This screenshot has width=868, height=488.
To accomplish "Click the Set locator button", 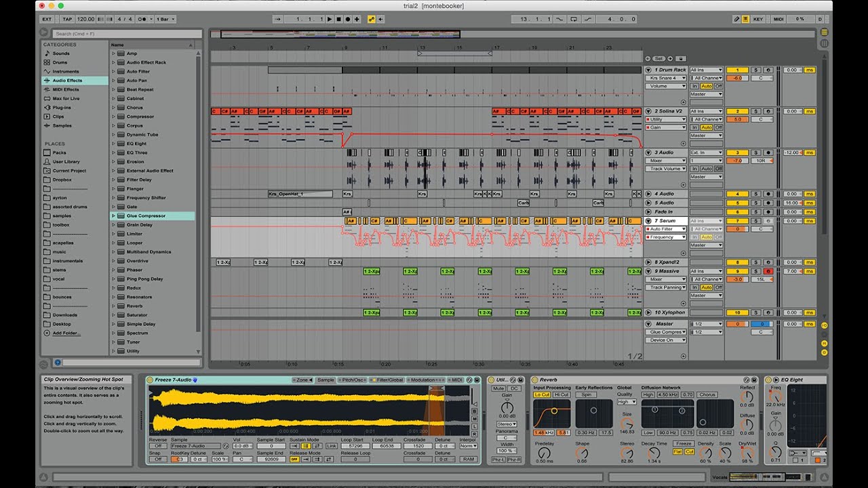I will point(658,58).
